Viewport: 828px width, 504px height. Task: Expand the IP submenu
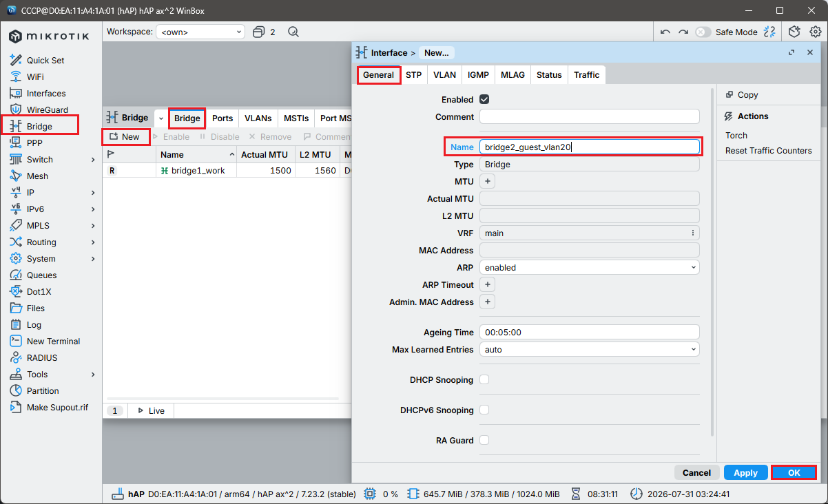(93, 192)
